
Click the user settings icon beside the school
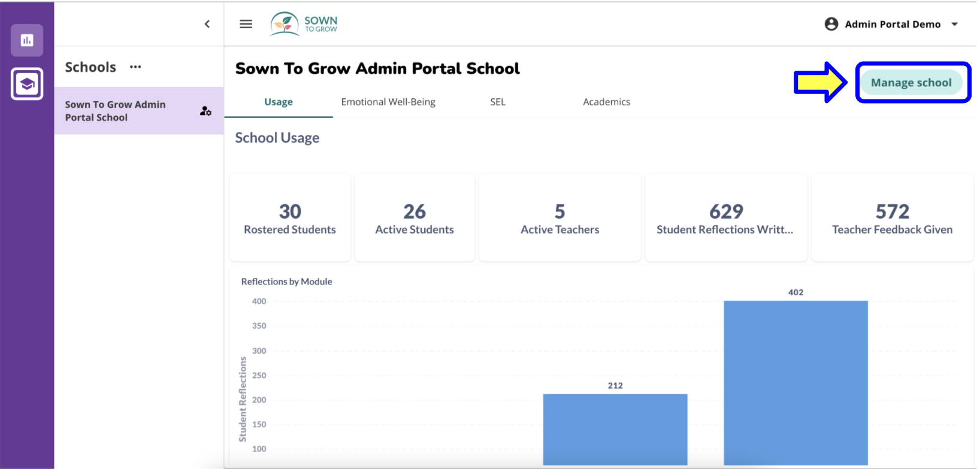click(205, 111)
